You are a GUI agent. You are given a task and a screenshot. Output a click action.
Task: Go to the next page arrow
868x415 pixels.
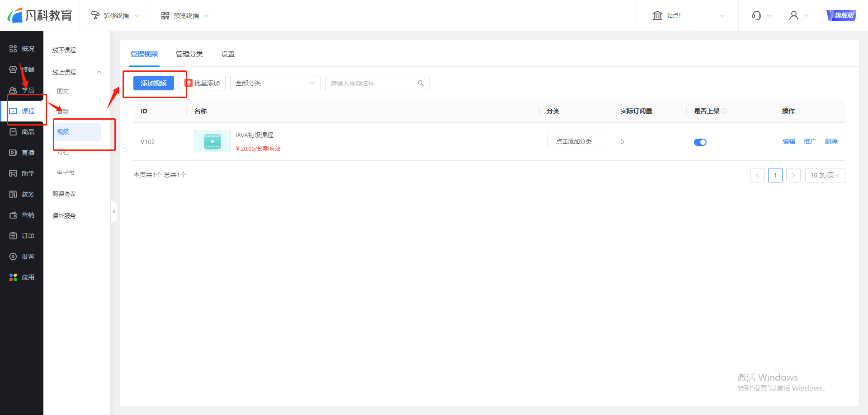[793, 175]
